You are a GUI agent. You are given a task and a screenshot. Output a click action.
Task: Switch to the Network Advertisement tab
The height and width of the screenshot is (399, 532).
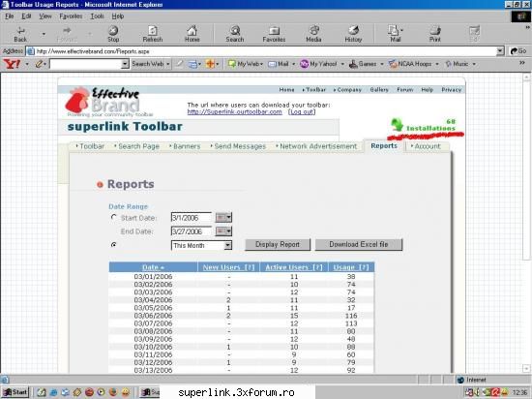pos(316,146)
